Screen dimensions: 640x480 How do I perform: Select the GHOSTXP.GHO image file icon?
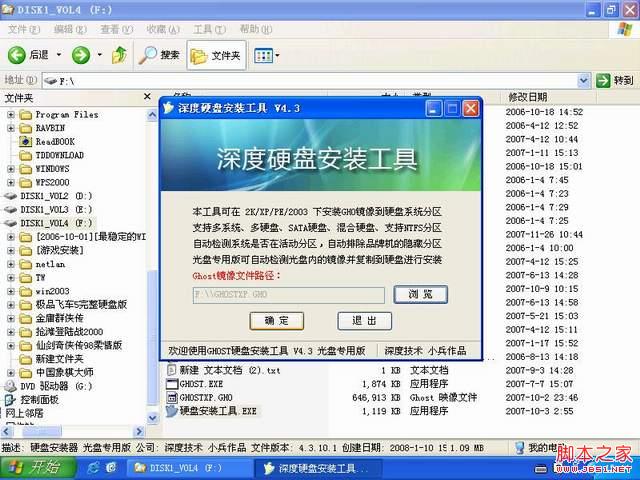click(x=173, y=398)
